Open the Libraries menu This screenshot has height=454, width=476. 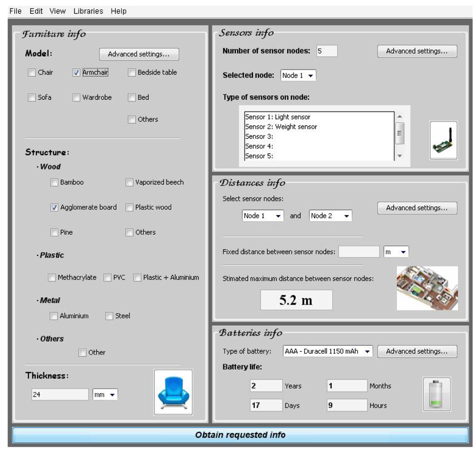pos(87,11)
